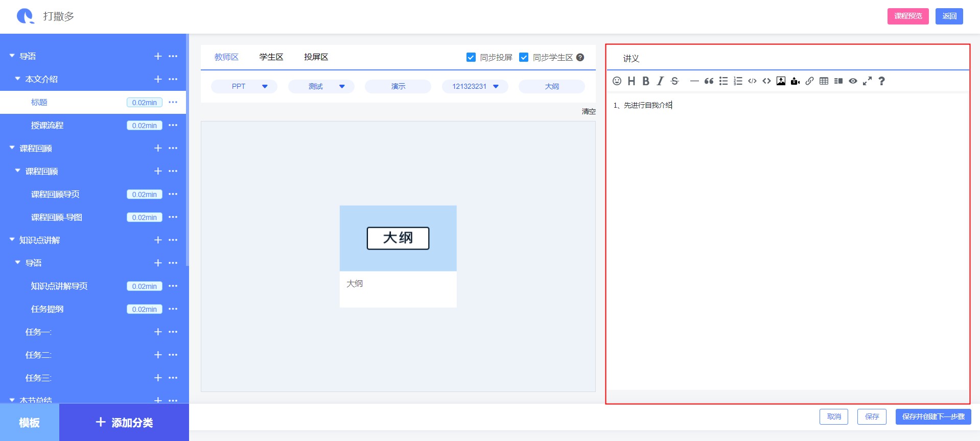
Task: Collapse 本文介绍 subsection
Action: [x=17, y=79]
